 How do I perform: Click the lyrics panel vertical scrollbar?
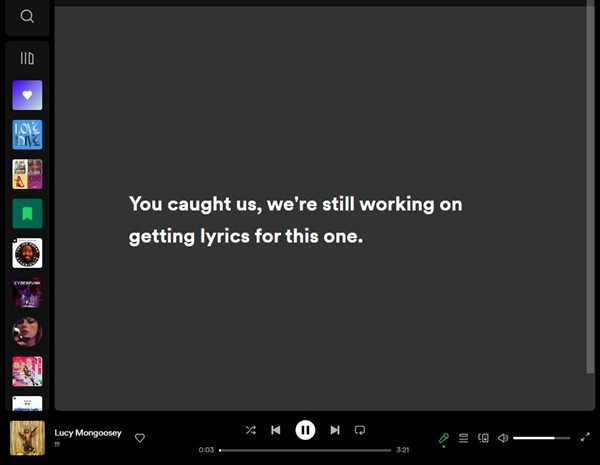click(590, 188)
